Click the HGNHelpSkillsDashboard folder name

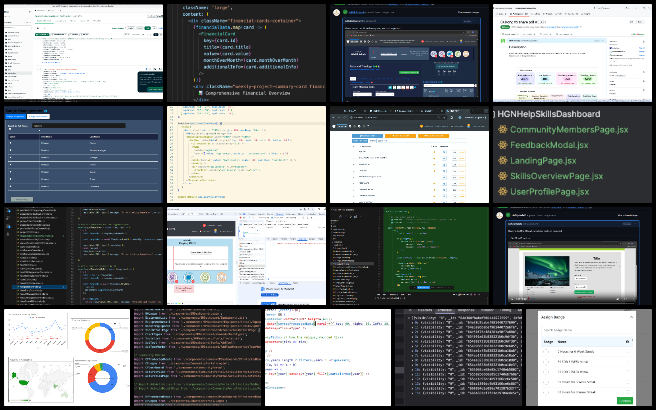pyautogui.click(x=548, y=114)
